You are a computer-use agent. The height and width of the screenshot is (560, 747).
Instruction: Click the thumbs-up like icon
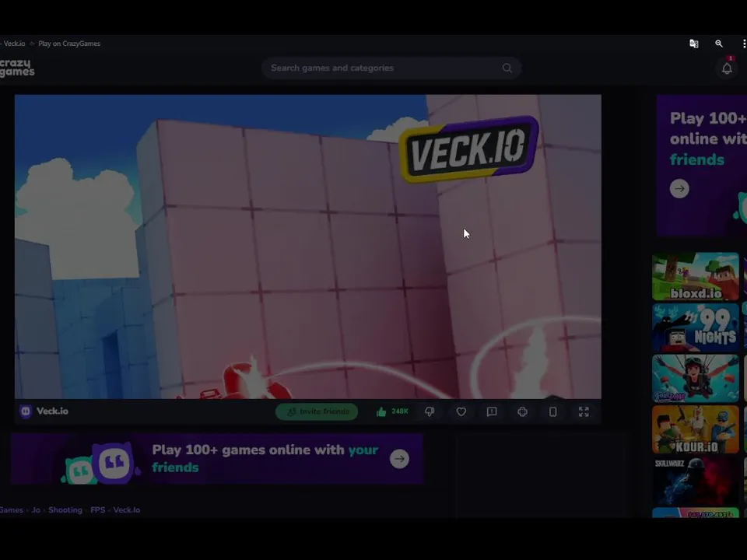click(x=381, y=412)
